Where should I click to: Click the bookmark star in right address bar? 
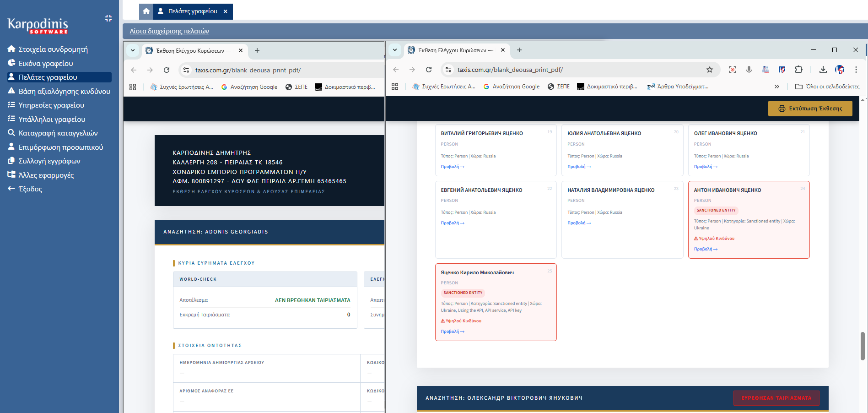[x=709, y=70]
